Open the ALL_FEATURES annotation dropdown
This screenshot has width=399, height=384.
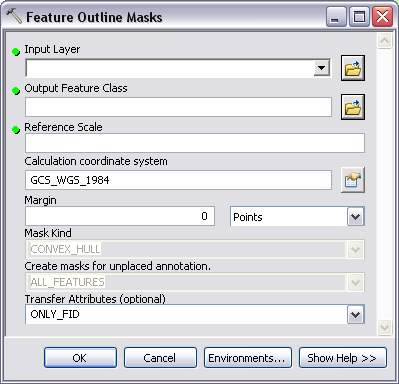[355, 283]
